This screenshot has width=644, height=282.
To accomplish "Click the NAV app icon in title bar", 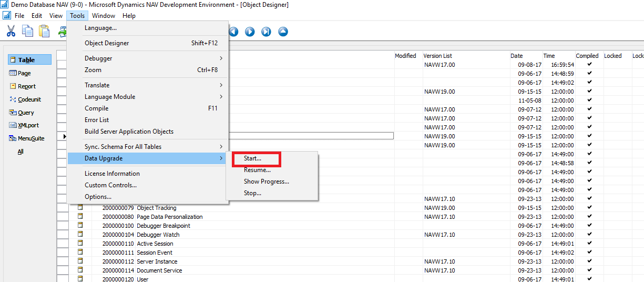I will pyautogui.click(x=5, y=5).
